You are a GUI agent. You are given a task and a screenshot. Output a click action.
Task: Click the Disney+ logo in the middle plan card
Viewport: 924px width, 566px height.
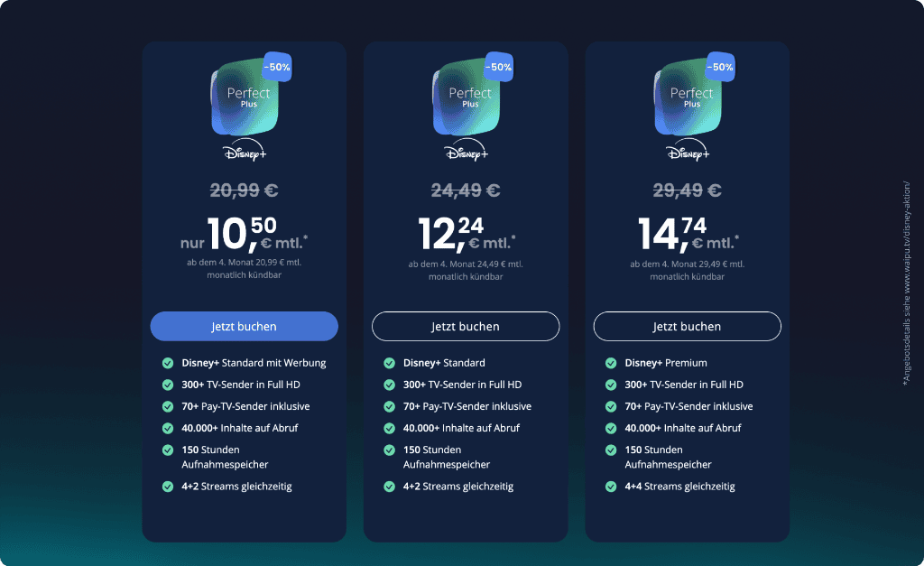point(467,150)
